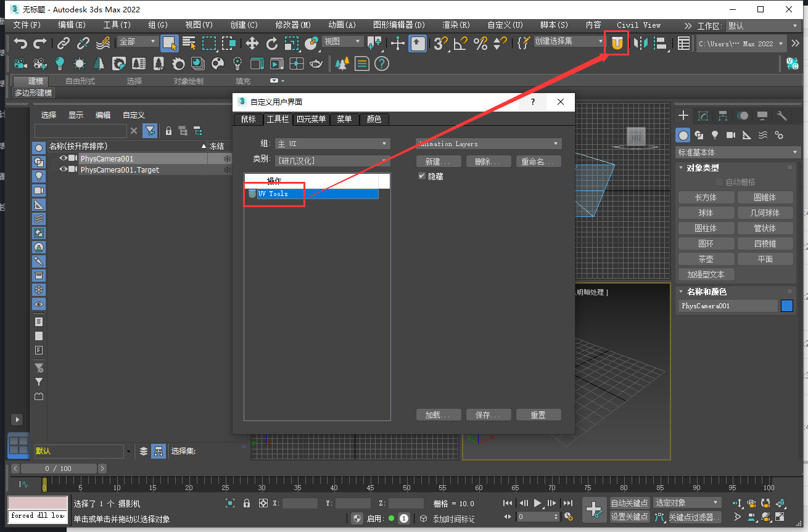Image resolution: width=808 pixels, height=532 pixels.
Task: Click the Mirror tool icon
Action: [641, 43]
